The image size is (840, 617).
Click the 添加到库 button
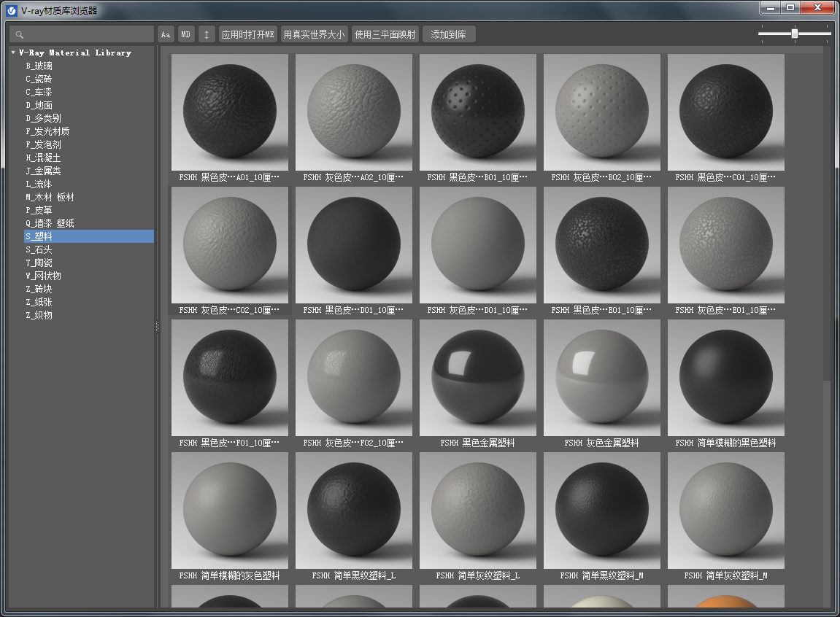(x=449, y=34)
